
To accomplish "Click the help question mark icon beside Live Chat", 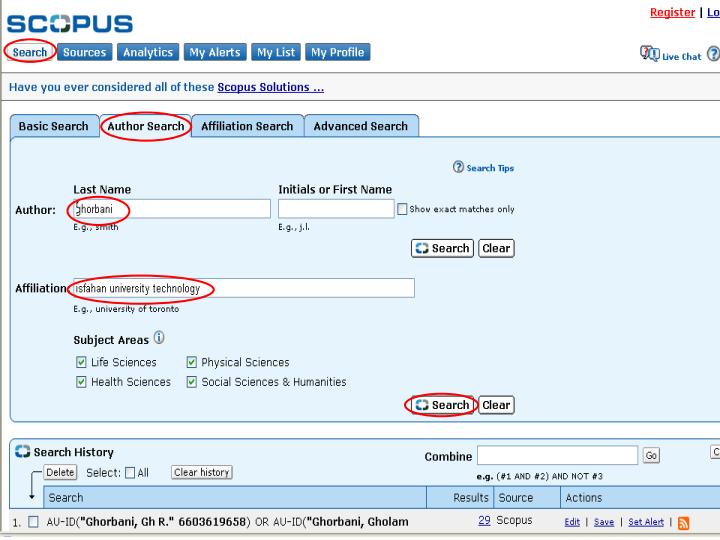I will click(713, 54).
